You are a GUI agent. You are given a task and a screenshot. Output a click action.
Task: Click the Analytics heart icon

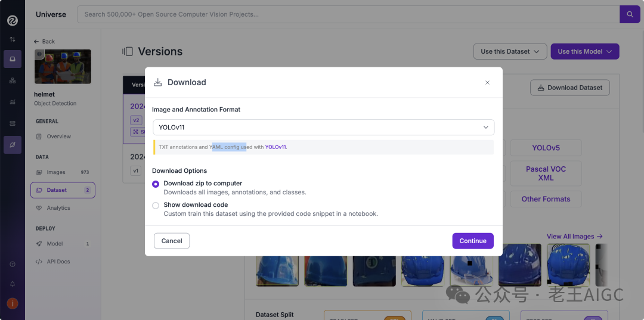click(39, 208)
